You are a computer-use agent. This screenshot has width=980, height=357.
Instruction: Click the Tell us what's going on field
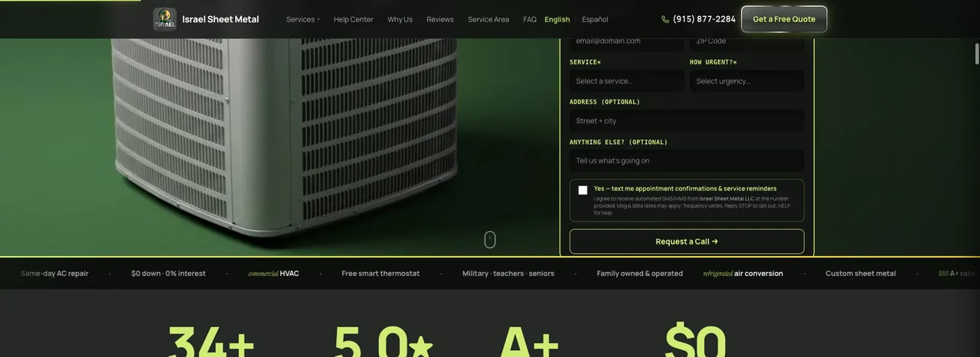pyautogui.click(x=687, y=161)
